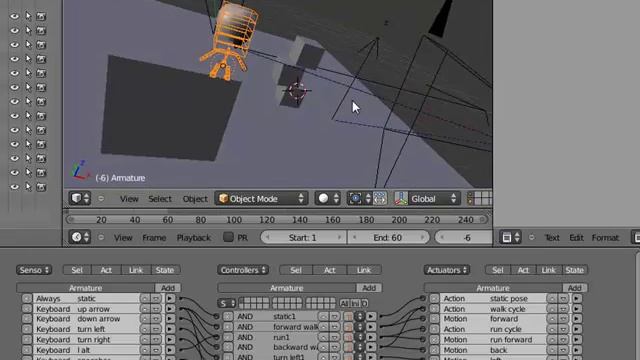The height and width of the screenshot is (360, 640).
Task: Move the 'turn left' sensor up
Action: point(145,329)
